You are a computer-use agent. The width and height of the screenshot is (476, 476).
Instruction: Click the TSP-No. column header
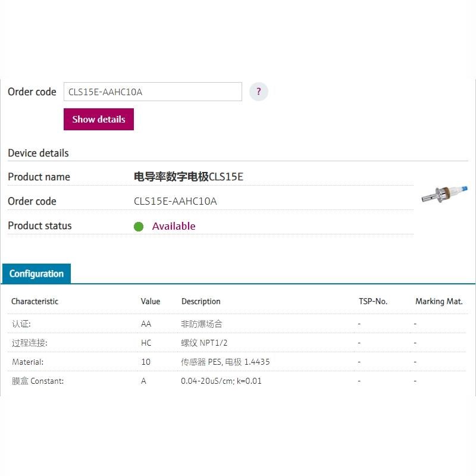point(373,302)
